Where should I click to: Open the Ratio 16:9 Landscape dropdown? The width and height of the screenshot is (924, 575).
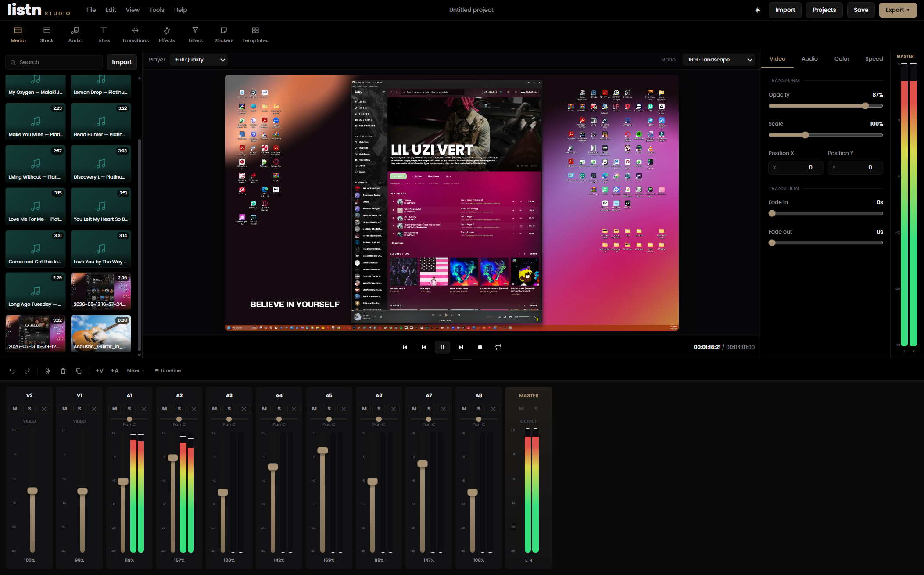719,60
